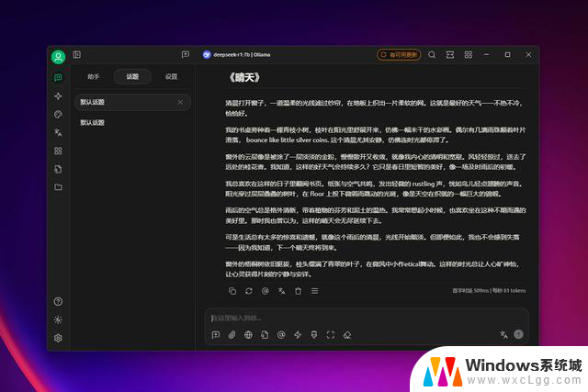Open settings gear at sidebar bottom

click(58, 338)
